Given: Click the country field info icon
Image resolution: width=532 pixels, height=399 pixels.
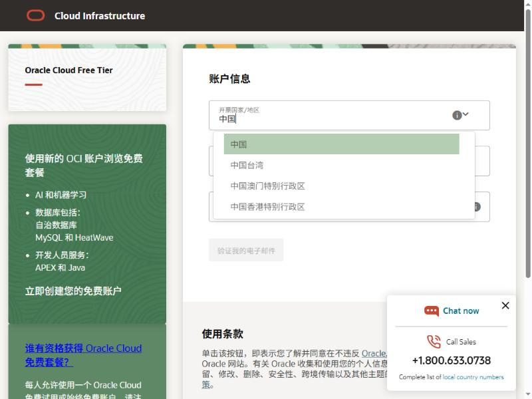Looking at the screenshot, I should coord(457,115).
